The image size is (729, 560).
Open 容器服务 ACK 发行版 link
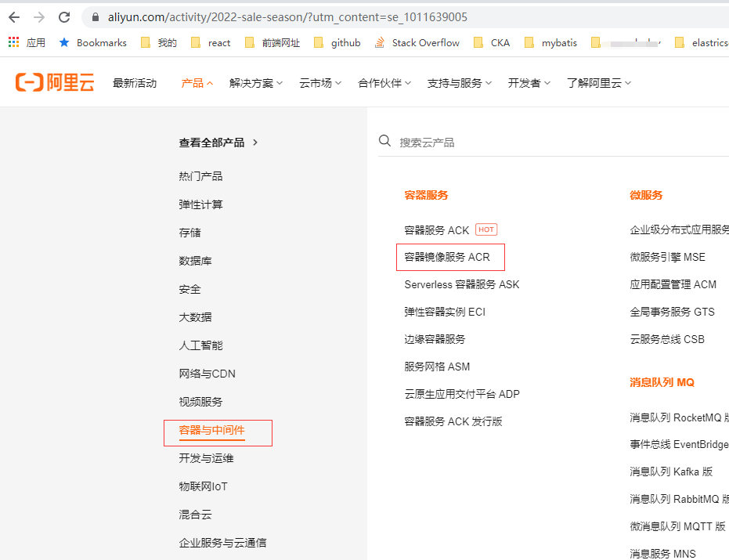point(453,421)
